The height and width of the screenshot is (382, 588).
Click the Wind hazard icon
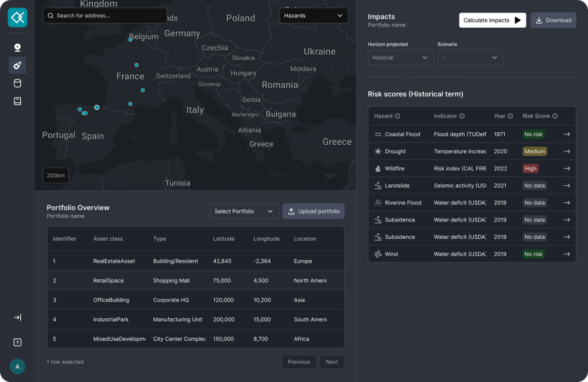coord(379,253)
